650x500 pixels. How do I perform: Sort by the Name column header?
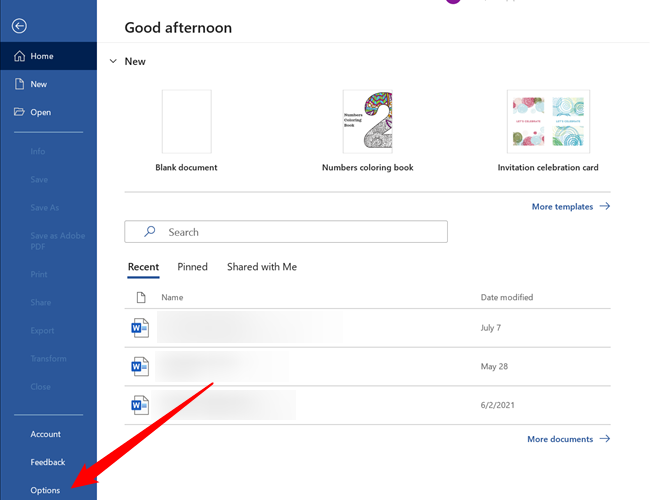172,297
